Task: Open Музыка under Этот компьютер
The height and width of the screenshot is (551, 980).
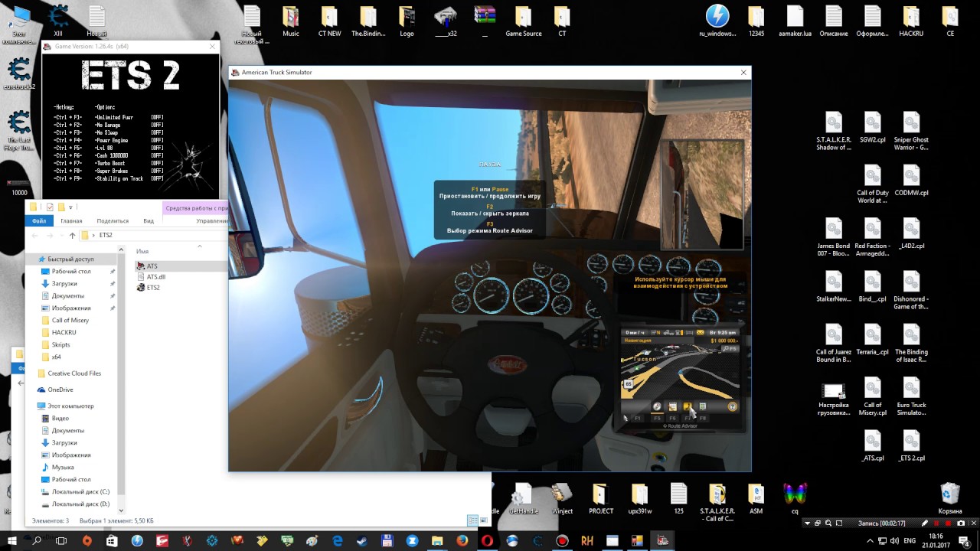Action: pos(63,467)
